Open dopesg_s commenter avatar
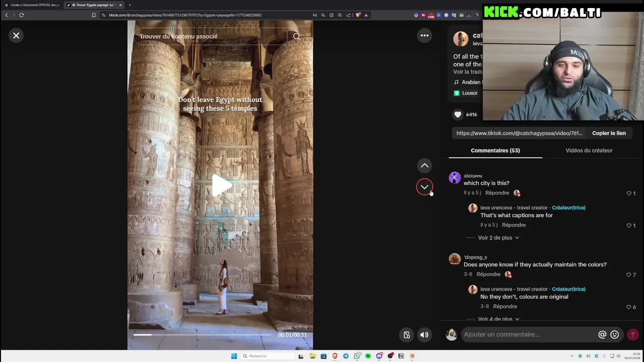644x362 pixels. tap(455, 259)
